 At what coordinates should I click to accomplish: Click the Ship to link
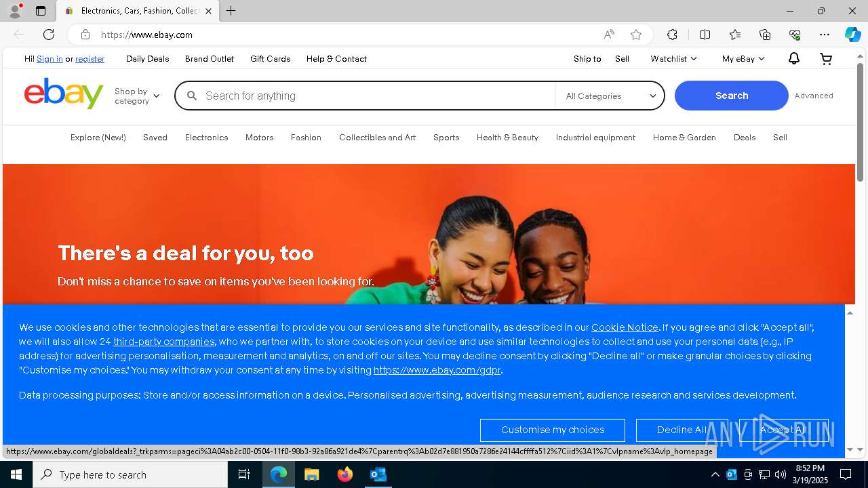click(587, 59)
